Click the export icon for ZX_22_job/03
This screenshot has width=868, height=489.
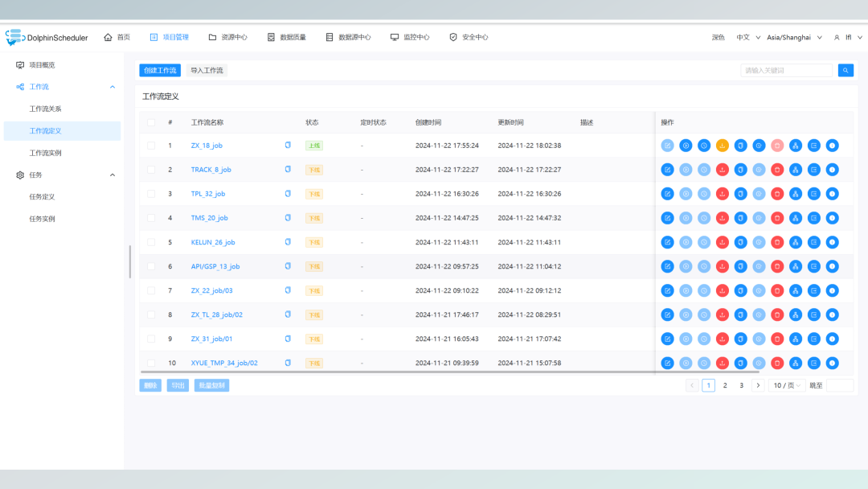coord(813,290)
